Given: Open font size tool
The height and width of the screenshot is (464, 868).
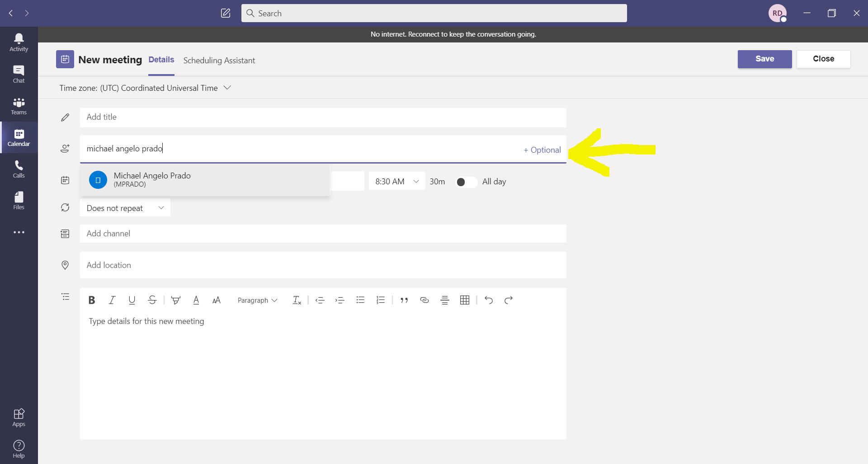Looking at the screenshot, I should [x=217, y=300].
